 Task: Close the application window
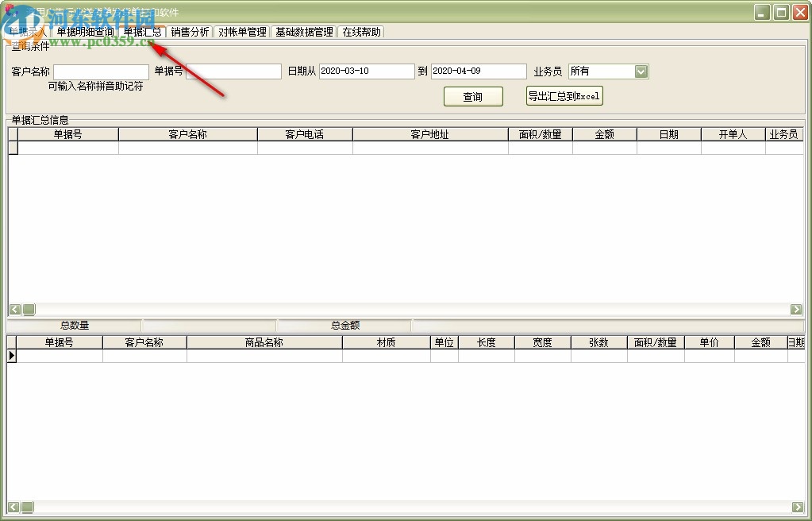[x=800, y=12]
